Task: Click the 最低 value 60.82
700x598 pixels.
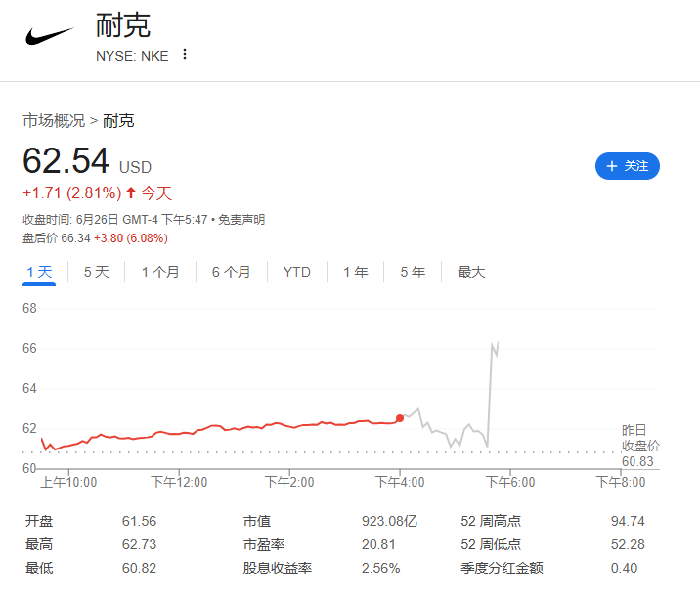Action: pyautogui.click(x=139, y=568)
